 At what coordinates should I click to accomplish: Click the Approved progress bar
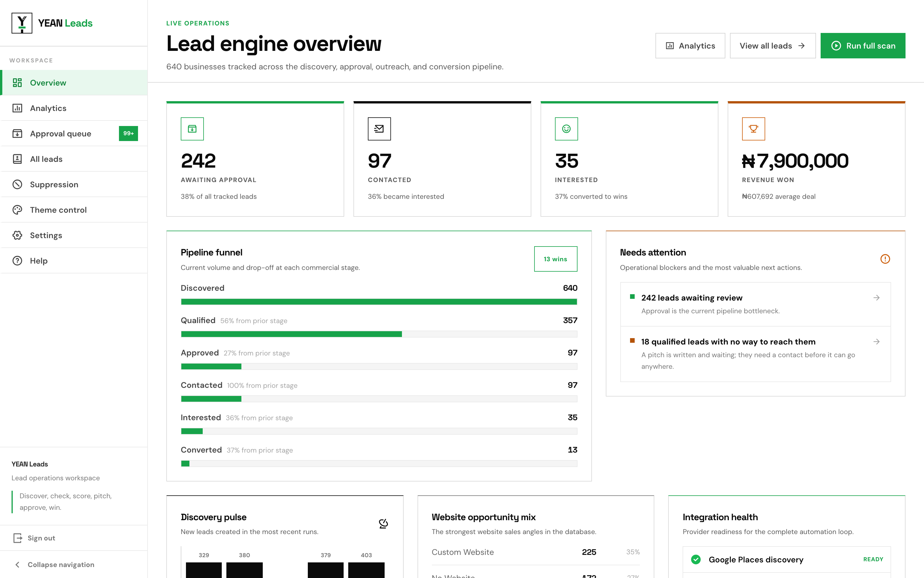point(379,367)
